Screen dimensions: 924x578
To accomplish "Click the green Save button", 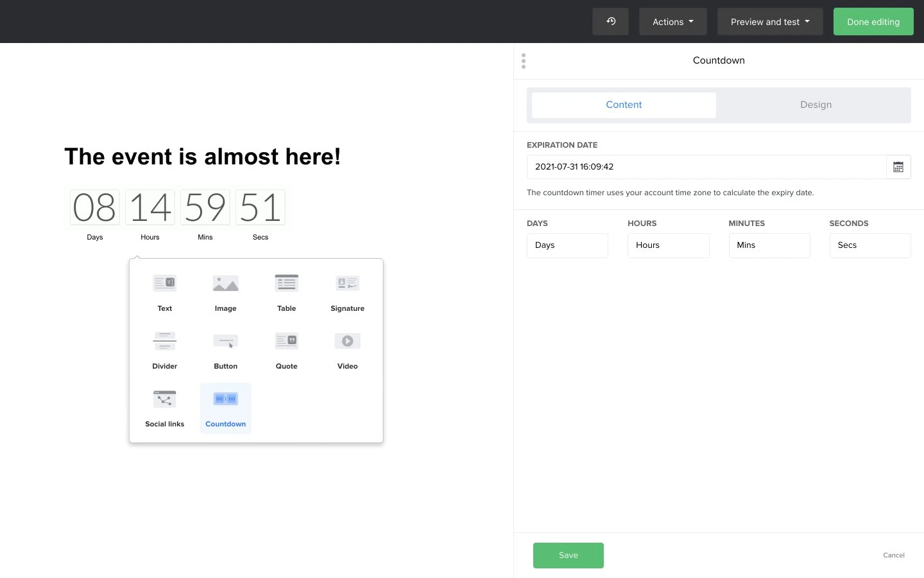I will pos(568,556).
